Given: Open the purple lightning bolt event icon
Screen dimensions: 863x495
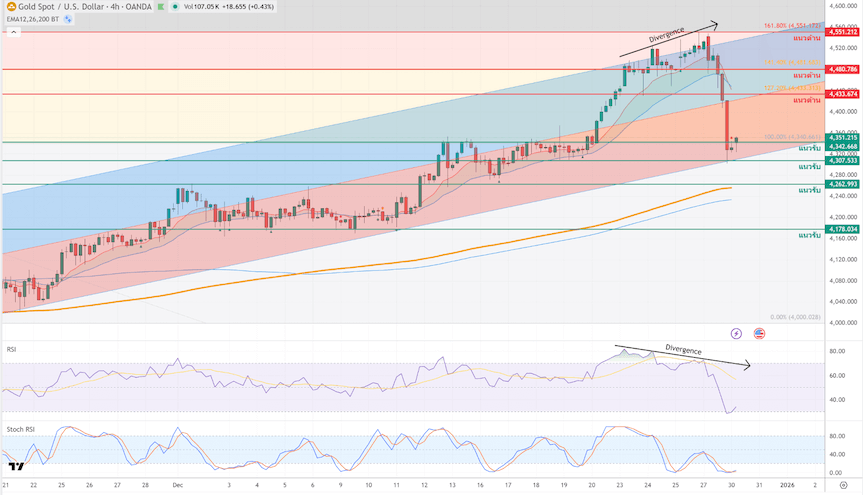Looking at the screenshot, I should [x=737, y=333].
